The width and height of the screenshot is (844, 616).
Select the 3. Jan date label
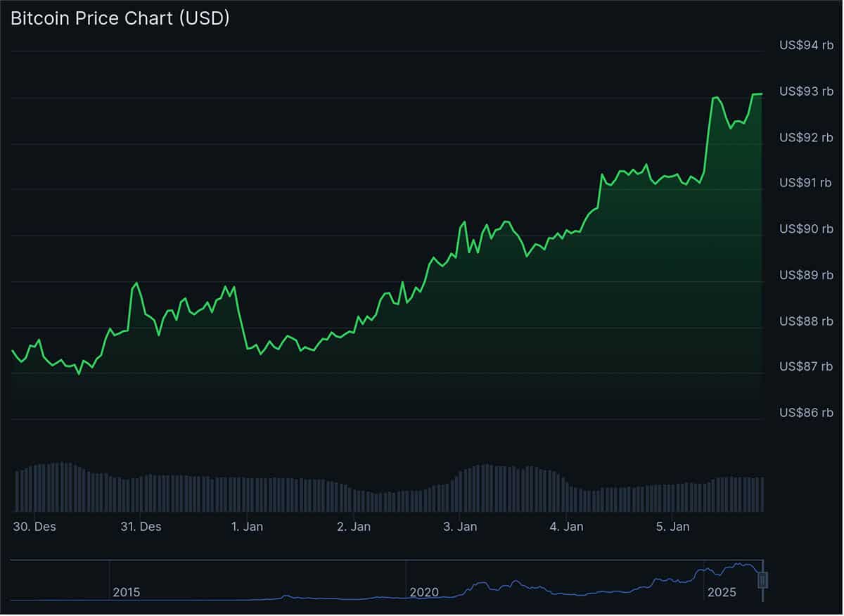(461, 526)
